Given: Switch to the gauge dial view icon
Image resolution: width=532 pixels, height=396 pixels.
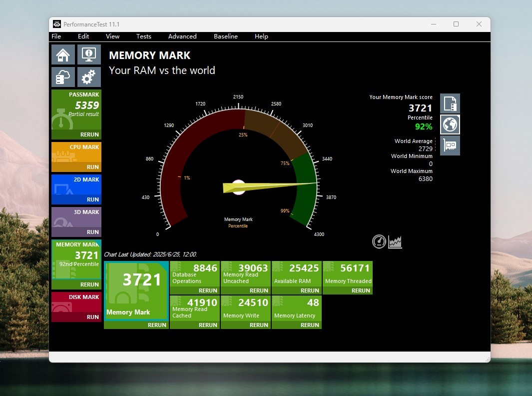Looking at the screenshot, I should coord(379,242).
